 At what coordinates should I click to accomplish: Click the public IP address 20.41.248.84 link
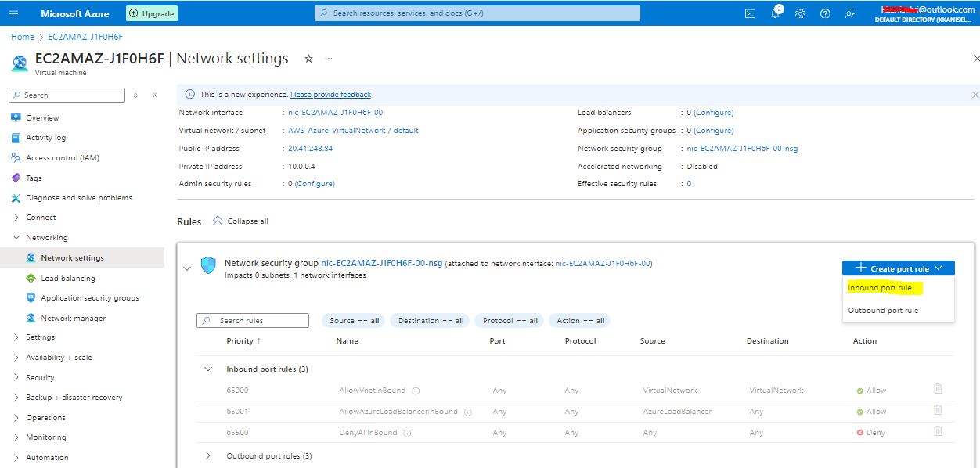(x=311, y=149)
